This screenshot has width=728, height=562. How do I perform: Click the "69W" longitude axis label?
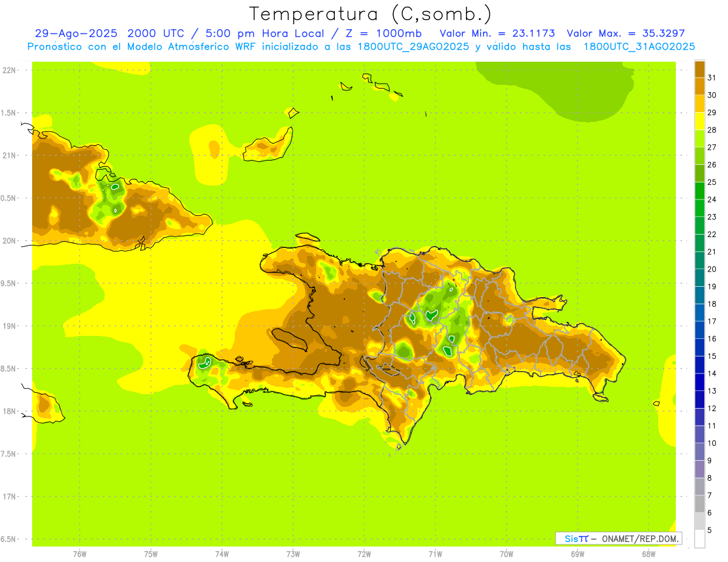pos(578,554)
